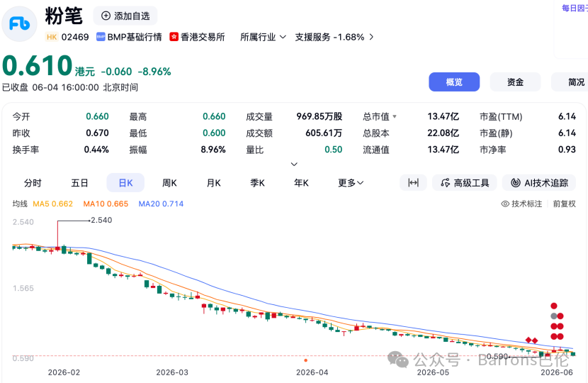Click the MA5 0.662 indicator
588x383 pixels.
(x=53, y=204)
